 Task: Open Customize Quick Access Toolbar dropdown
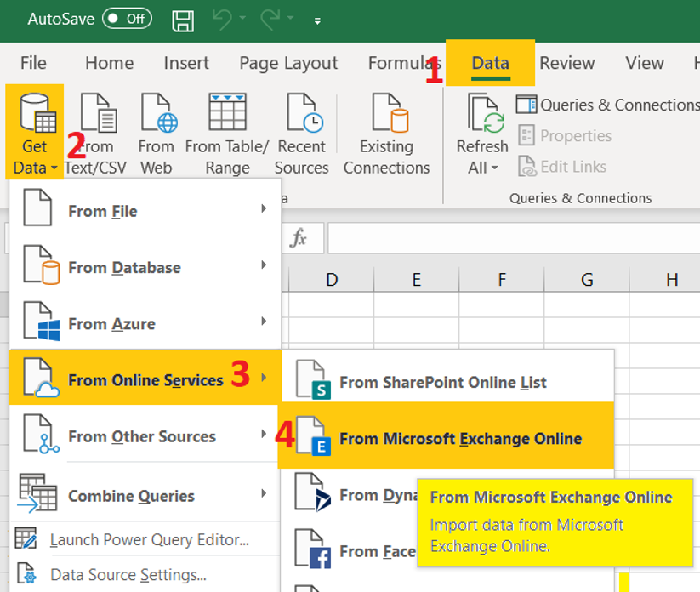(317, 21)
